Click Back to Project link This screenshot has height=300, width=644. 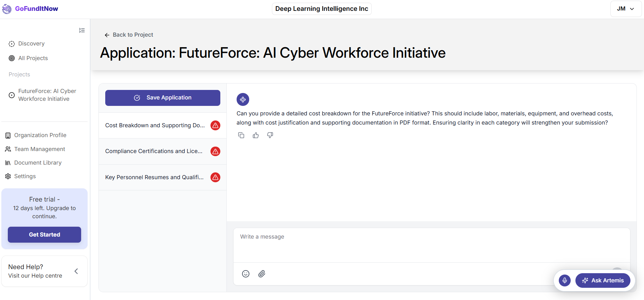point(129,35)
